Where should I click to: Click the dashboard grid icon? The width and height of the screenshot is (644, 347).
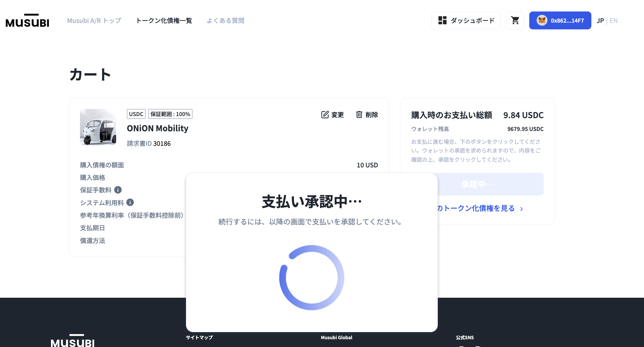pos(442,20)
